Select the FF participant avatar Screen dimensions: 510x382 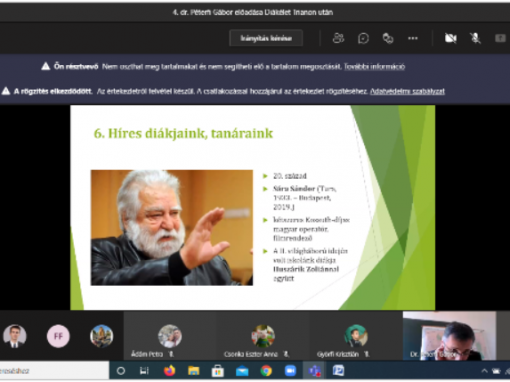pos(58,336)
